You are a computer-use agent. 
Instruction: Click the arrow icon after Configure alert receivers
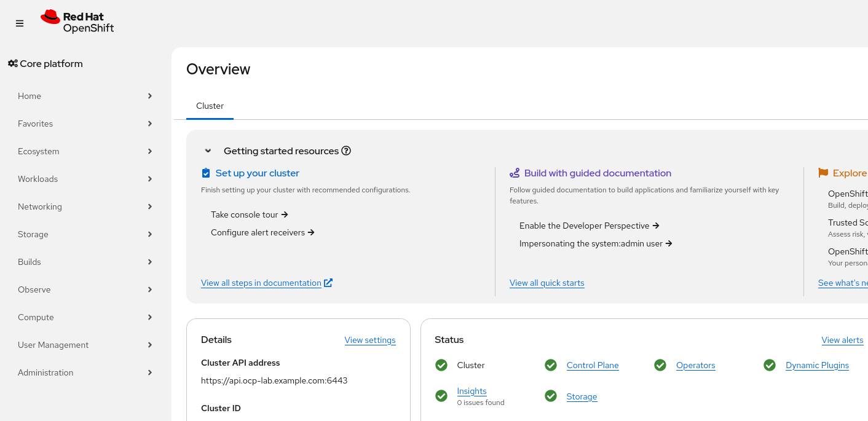click(311, 232)
